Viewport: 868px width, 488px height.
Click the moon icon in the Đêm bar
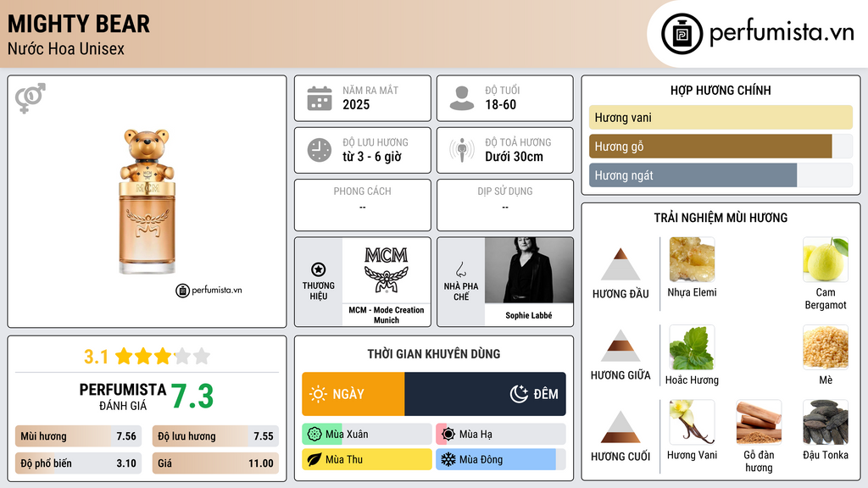[x=519, y=394]
